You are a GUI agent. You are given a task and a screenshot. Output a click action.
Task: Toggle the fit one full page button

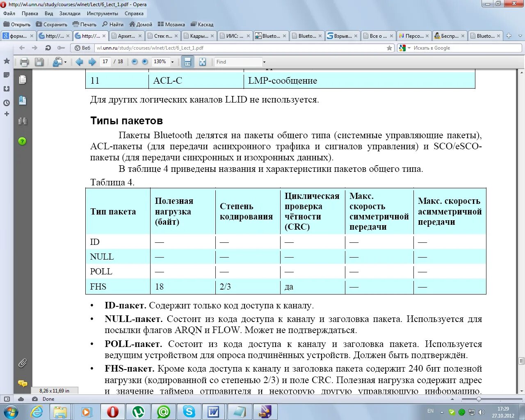[202, 62]
